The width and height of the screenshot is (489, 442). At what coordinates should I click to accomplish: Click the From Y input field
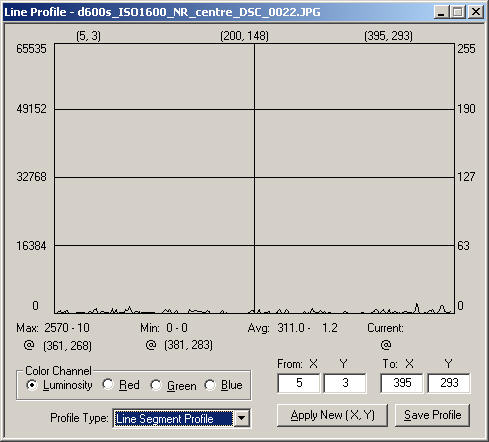pyautogui.click(x=345, y=383)
